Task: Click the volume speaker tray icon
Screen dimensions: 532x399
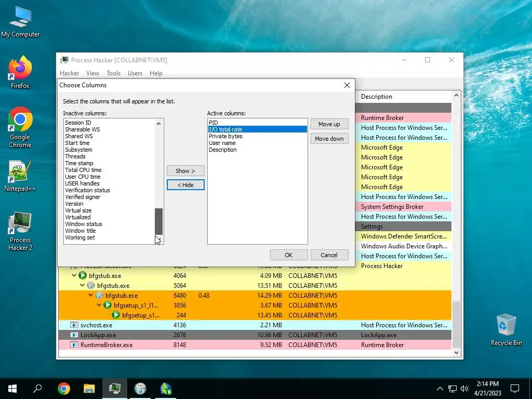Action: tap(465, 389)
